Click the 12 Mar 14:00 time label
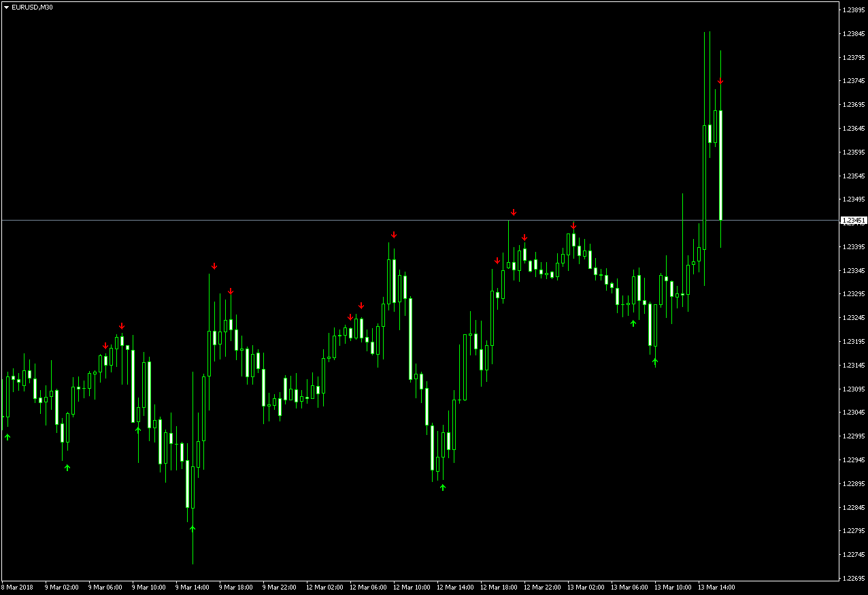Image resolution: width=868 pixels, height=595 pixels. pos(455,588)
